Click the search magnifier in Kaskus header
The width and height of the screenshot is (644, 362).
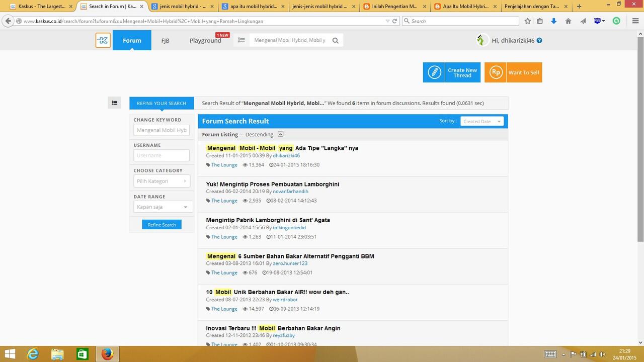point(336,41)
